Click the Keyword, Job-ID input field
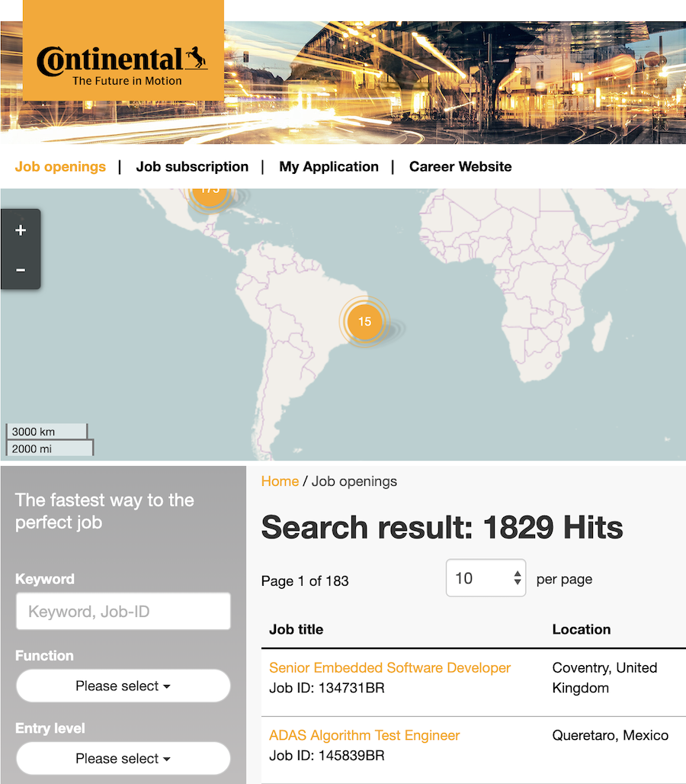The image size is (686, 784). click(123, 611)
